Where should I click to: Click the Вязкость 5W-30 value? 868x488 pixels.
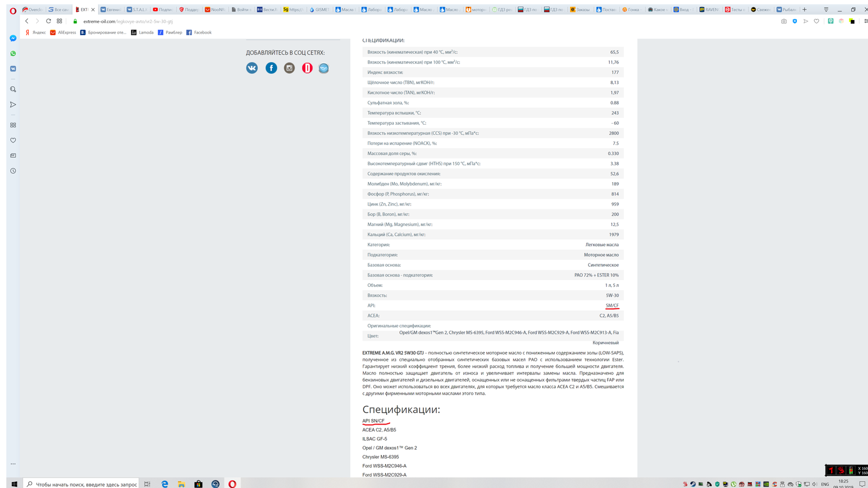click(612, 296)
